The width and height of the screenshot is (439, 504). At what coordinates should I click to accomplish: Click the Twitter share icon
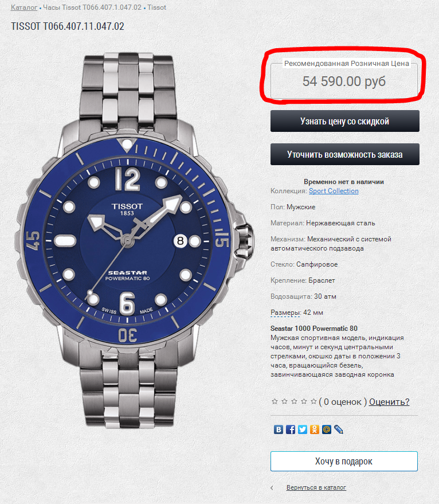pyautogui.click(x=303, y=429)
